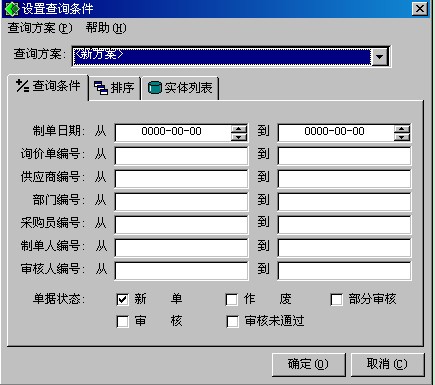The height and width of the screenshot is (385, 435).
Task: Enable the 作废 status checkbox
Action: click(232, 299)
